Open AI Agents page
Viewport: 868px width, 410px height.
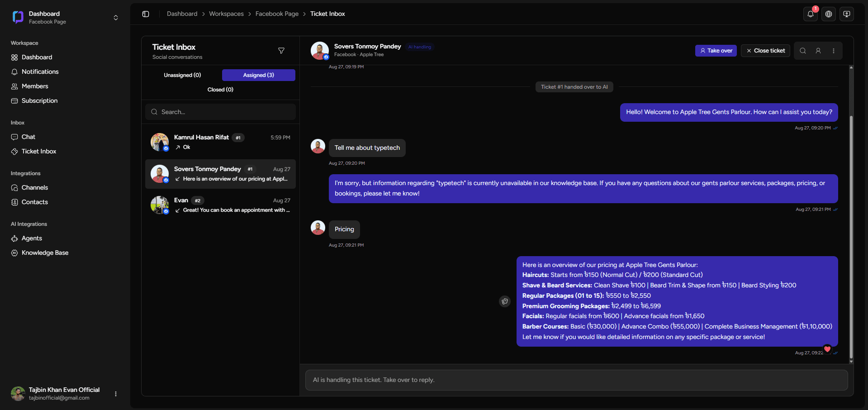pos(32,238)
